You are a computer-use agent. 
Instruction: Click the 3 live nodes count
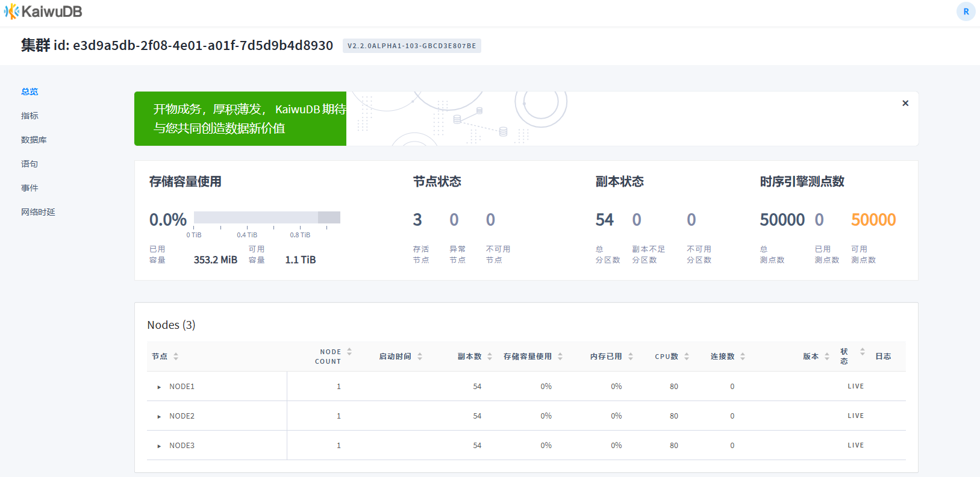point(417,220)
